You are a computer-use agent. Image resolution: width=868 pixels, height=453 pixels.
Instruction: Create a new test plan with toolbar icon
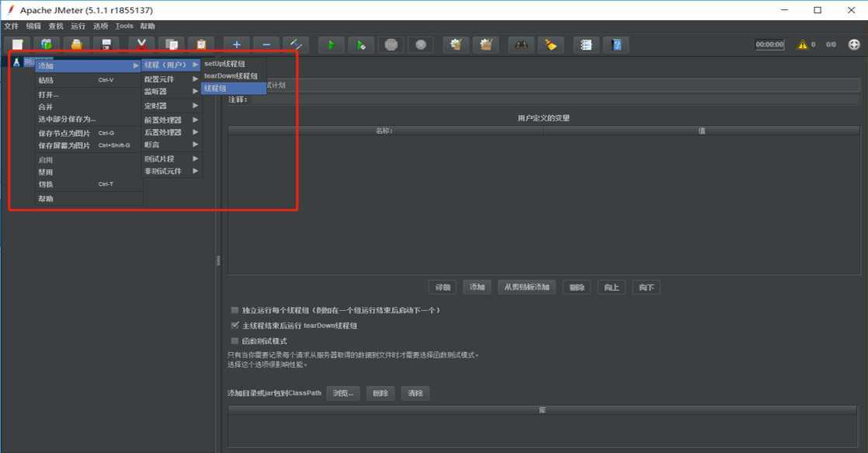tap(18, 45)
